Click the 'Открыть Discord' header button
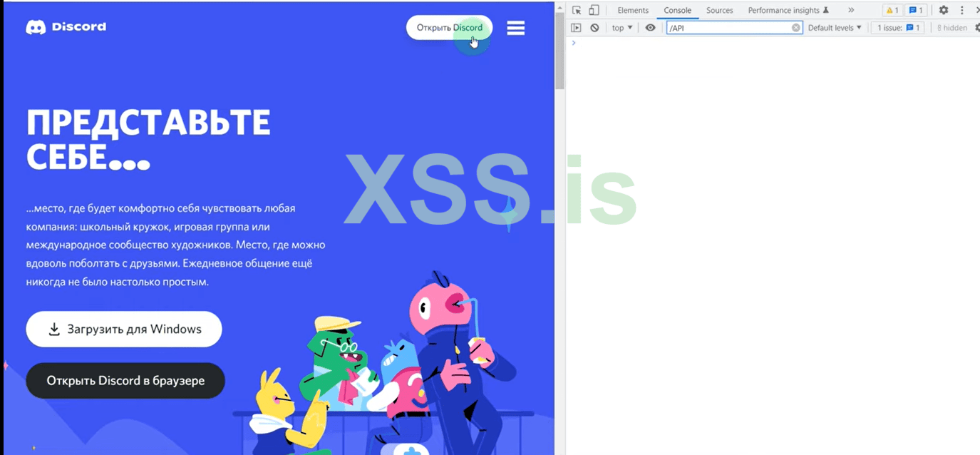The width and height of the screenshot is (980, 455). click(449, 28)
